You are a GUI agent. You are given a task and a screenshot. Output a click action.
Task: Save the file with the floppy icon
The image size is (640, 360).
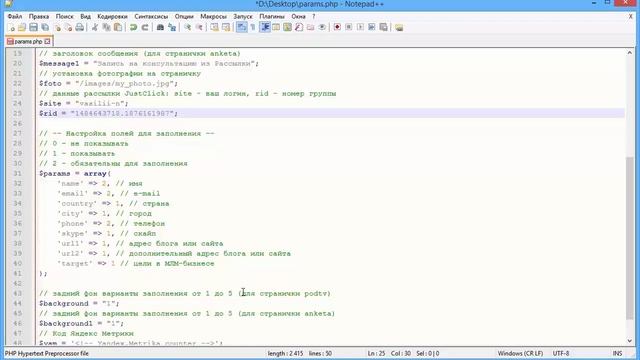click(33, 27)
